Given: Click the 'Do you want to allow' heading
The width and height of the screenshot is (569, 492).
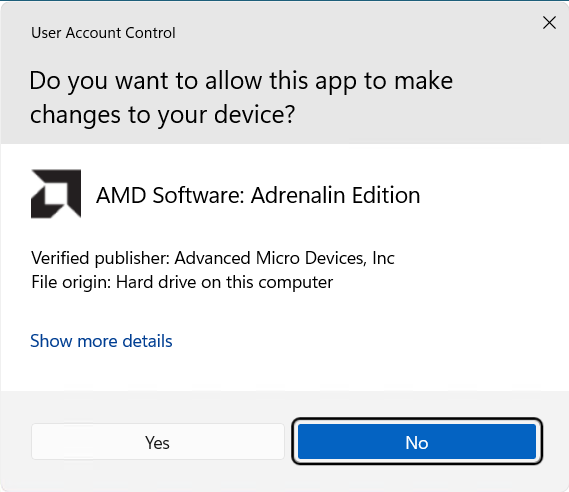Looking at the screenshot, I should (241, 97).
